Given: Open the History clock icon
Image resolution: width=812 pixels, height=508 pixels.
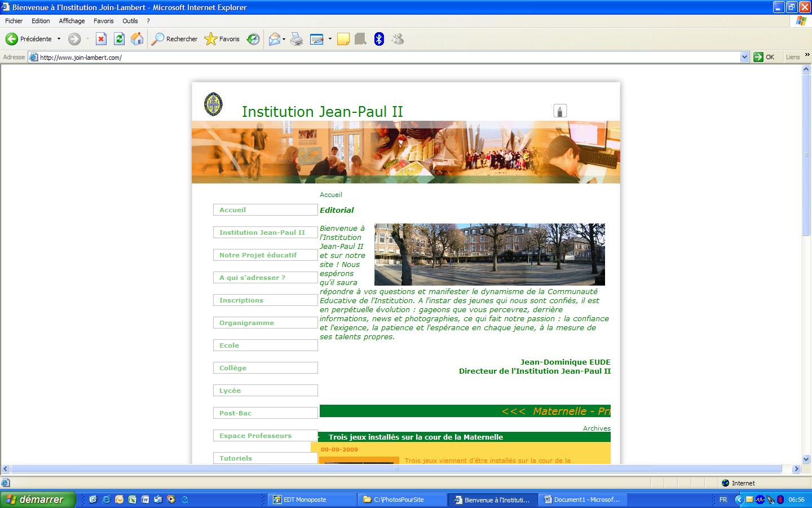Looking at the screenshot, I should pyautogui.click(x=254, y=39).
